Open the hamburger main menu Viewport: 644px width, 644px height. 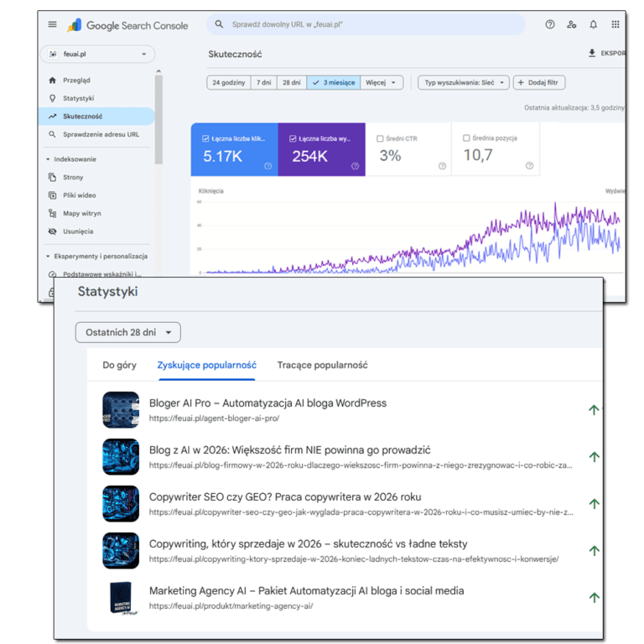(52, 24)
